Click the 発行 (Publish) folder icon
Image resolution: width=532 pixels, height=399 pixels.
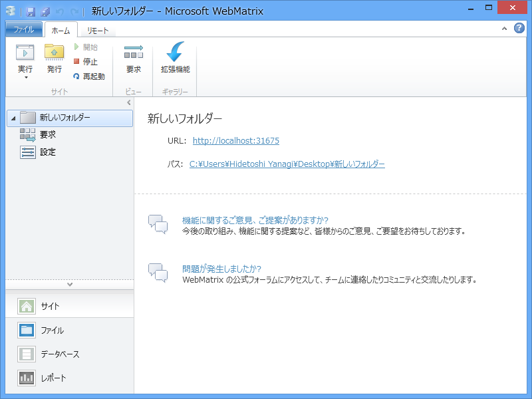click(x=55, y=53)
